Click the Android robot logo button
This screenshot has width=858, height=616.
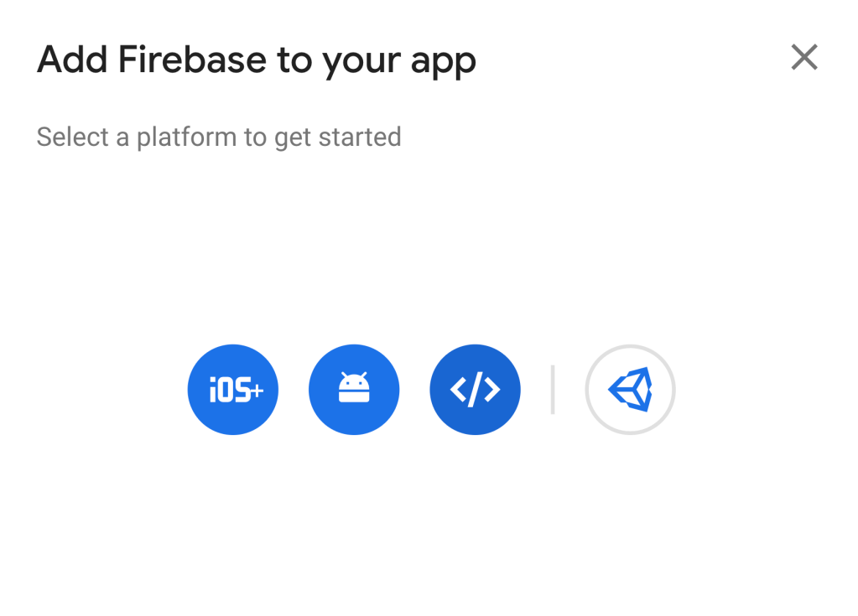point(354,390)
